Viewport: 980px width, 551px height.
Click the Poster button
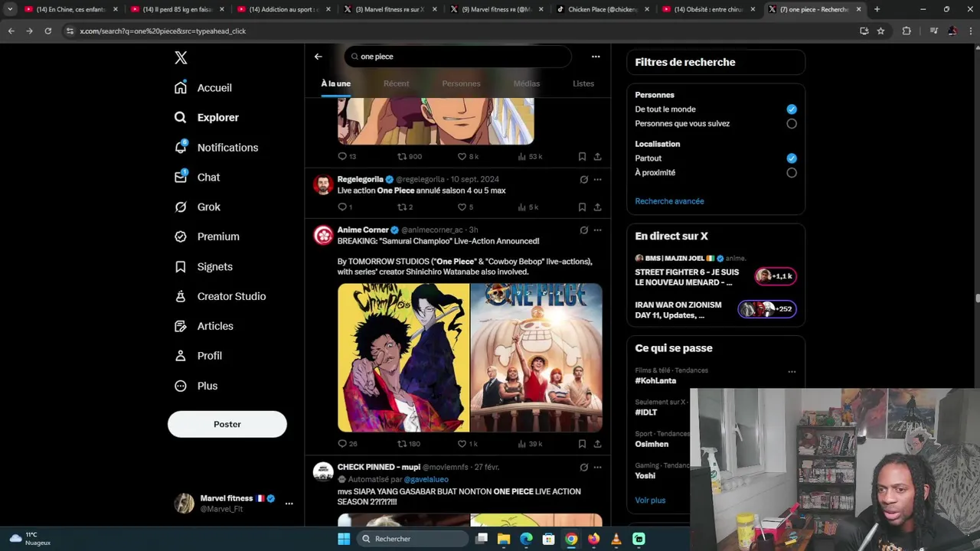click(227, 424)
